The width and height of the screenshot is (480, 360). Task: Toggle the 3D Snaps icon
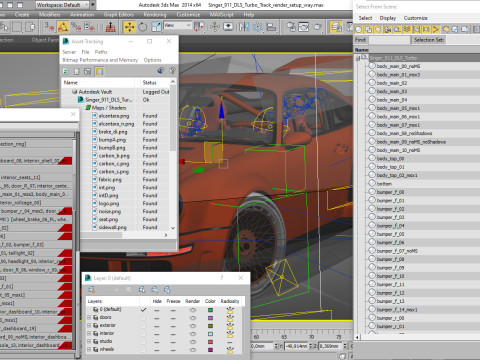(x=49, y=27)
